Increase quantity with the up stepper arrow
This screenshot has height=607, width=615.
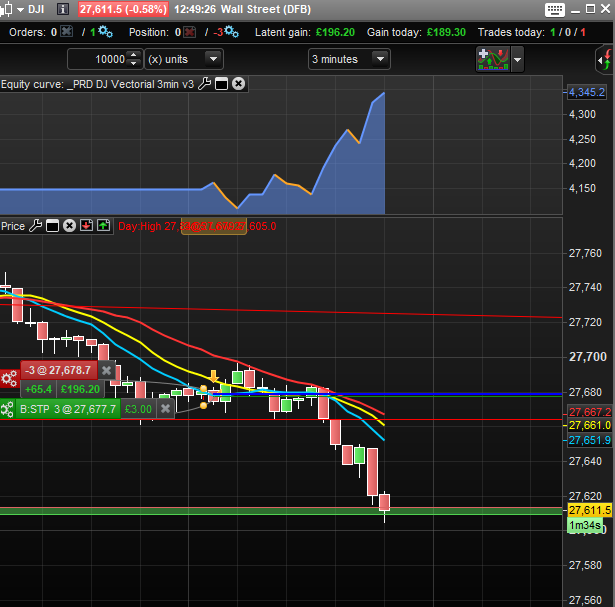coord(134,55)
